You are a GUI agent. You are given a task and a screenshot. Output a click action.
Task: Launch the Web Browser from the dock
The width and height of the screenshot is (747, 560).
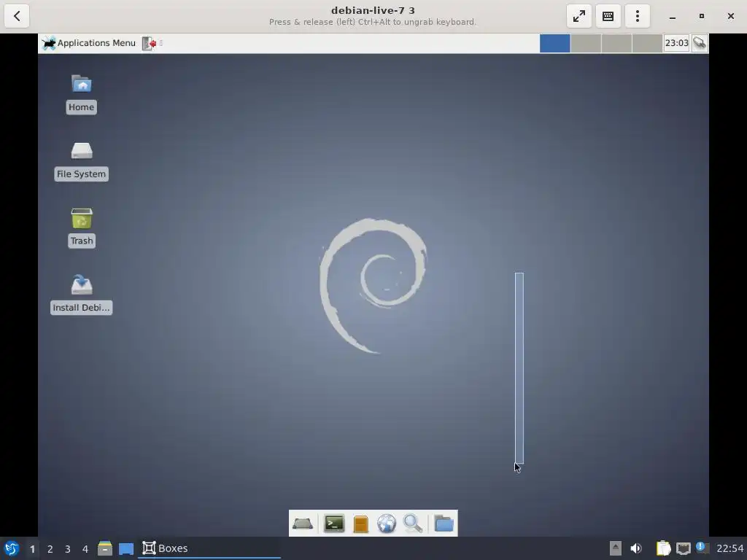[387, 524]
